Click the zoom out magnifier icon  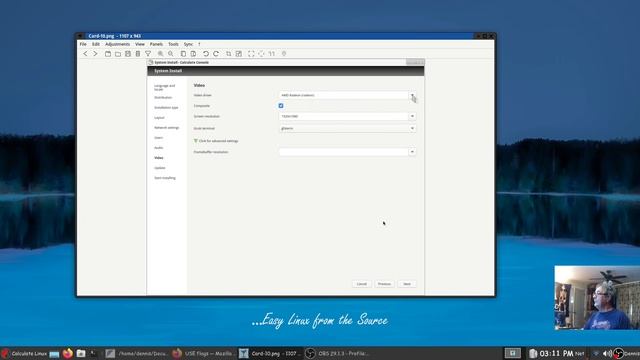[x=171, y=53]
